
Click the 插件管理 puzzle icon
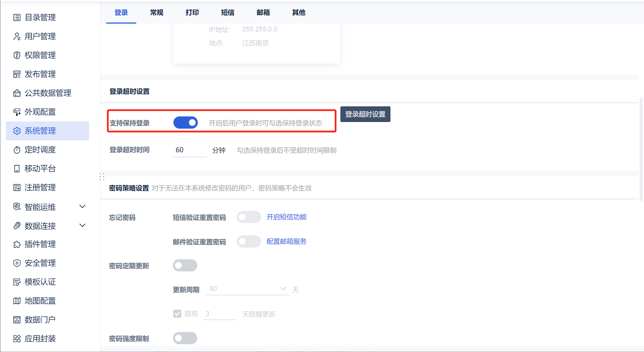click(17, 244)
